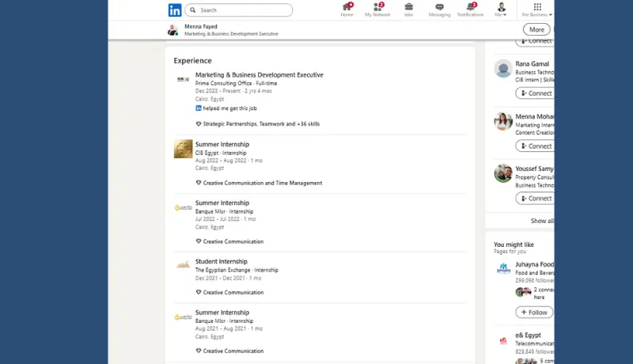Screen dimensions: 633x364
Task: Open Creative Communication and Time Management skills
Action: click(x=263, y=183)
